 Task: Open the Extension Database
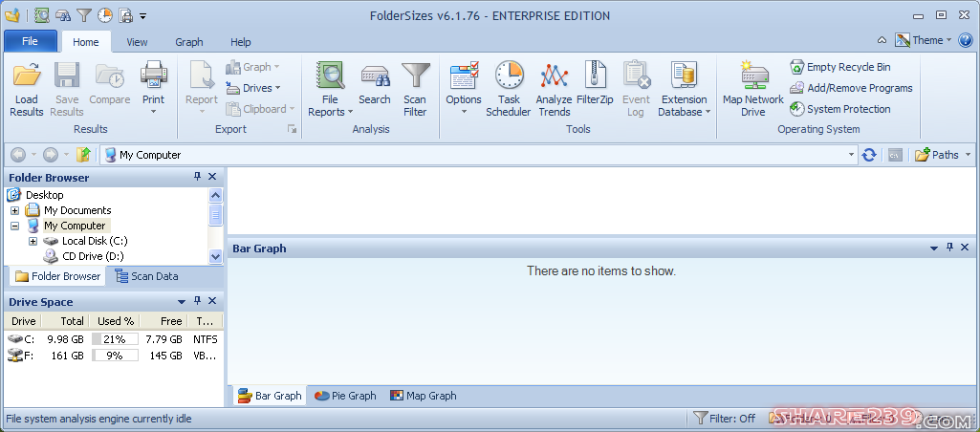685,90
